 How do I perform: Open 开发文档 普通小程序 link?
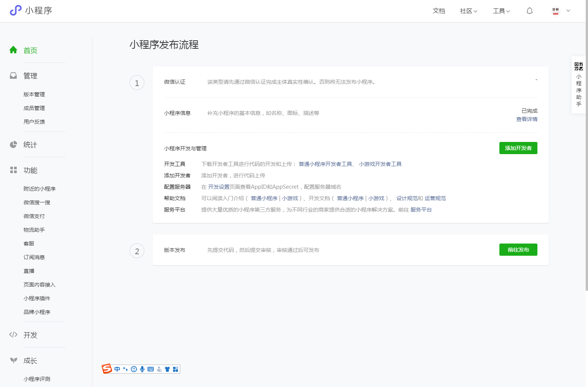(350, 198)
